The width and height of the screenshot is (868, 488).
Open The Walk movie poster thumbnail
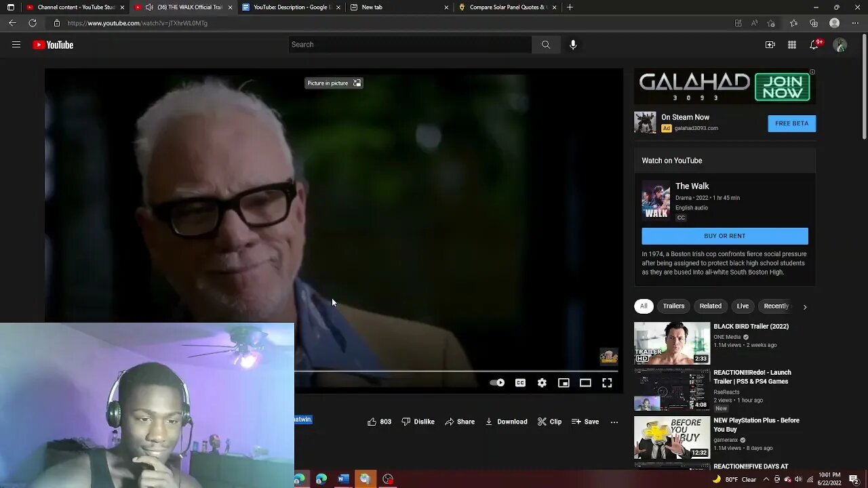click(x=656, y=200)
